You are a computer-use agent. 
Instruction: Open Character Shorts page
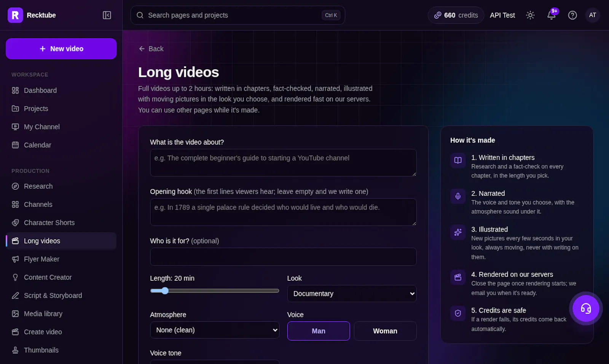coord(61,223)
